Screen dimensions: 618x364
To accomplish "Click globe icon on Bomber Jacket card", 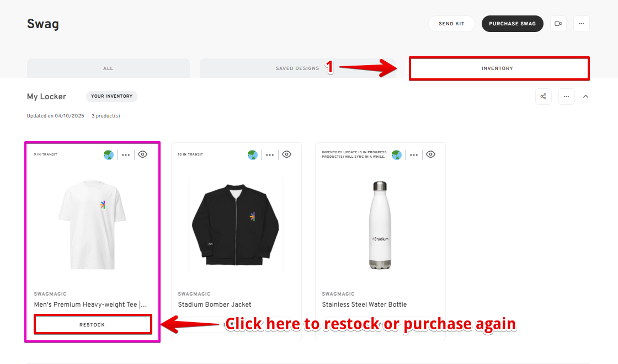I will pos(253,155).
